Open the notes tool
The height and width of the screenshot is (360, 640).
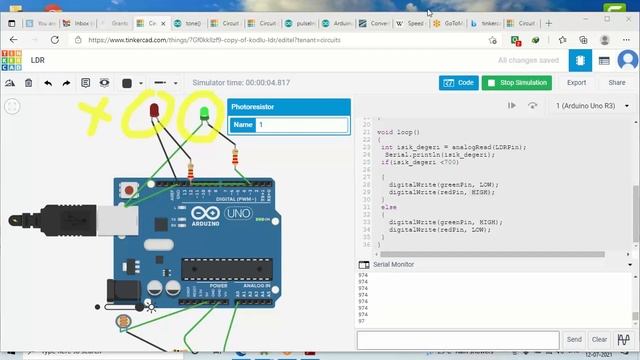coord(85,83)
